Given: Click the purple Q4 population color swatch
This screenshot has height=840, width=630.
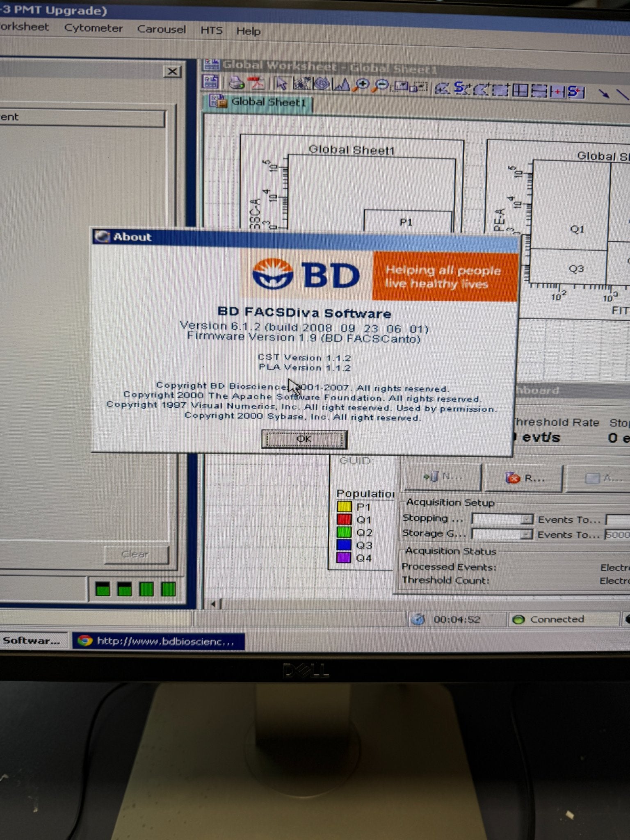Looking at the screenshot, I should coord(344,557).
